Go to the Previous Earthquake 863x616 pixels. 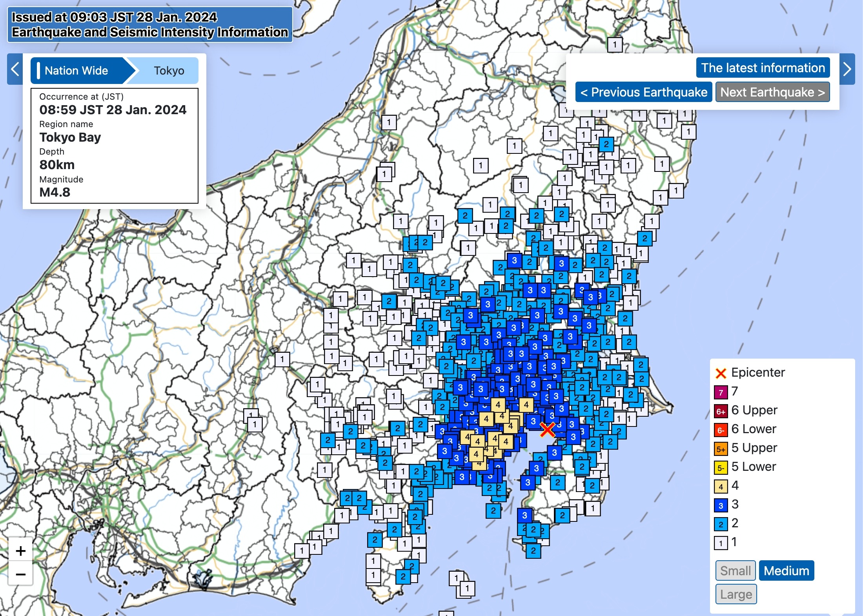tap(644, 92)
